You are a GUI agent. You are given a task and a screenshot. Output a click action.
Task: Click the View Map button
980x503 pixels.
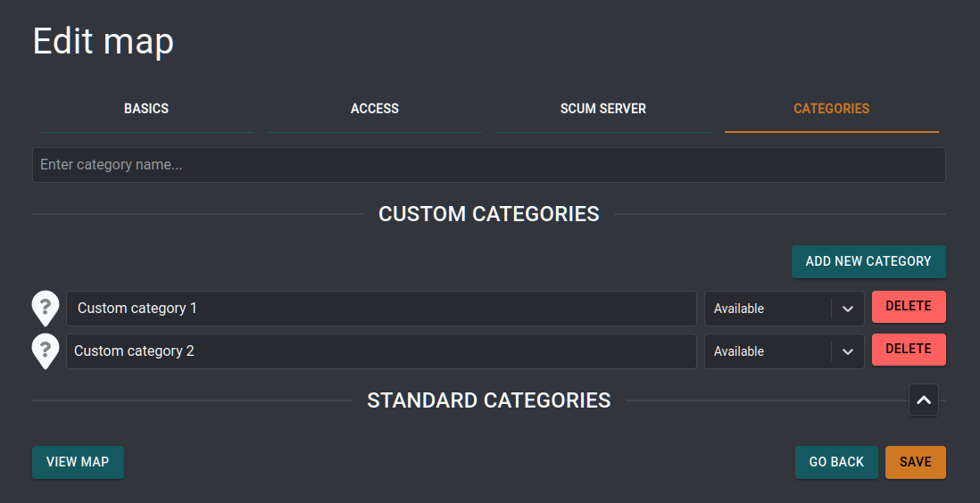78,462
